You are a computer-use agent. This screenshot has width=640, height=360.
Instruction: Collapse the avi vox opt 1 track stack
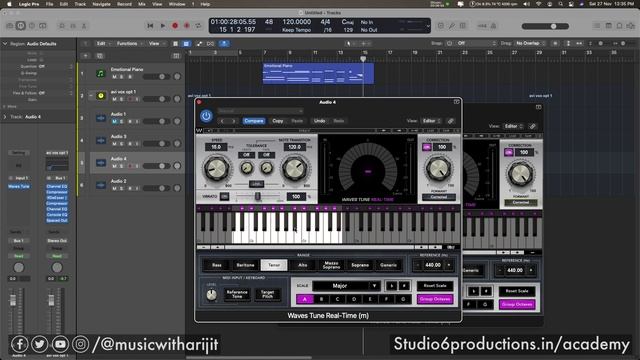pos(91,96)
